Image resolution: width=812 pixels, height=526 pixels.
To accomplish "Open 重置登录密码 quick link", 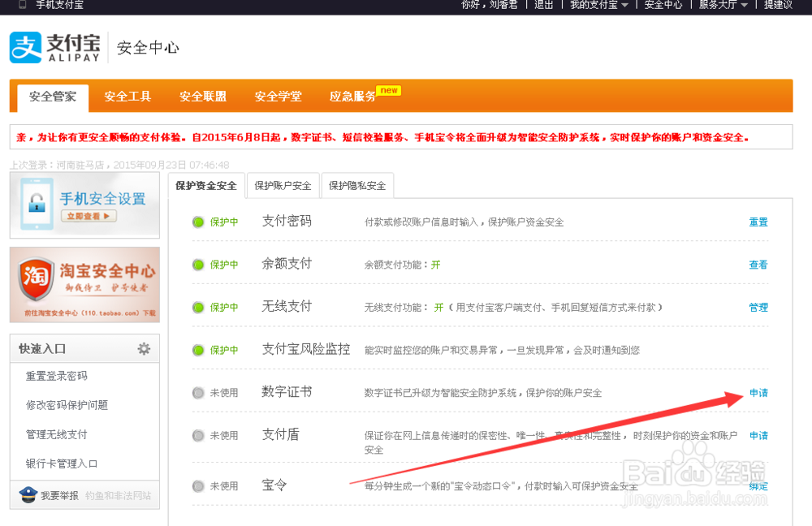I will tap(57, 376).
